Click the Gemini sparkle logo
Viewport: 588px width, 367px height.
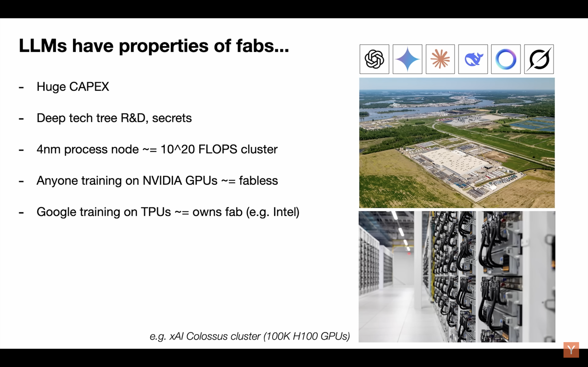407,59
